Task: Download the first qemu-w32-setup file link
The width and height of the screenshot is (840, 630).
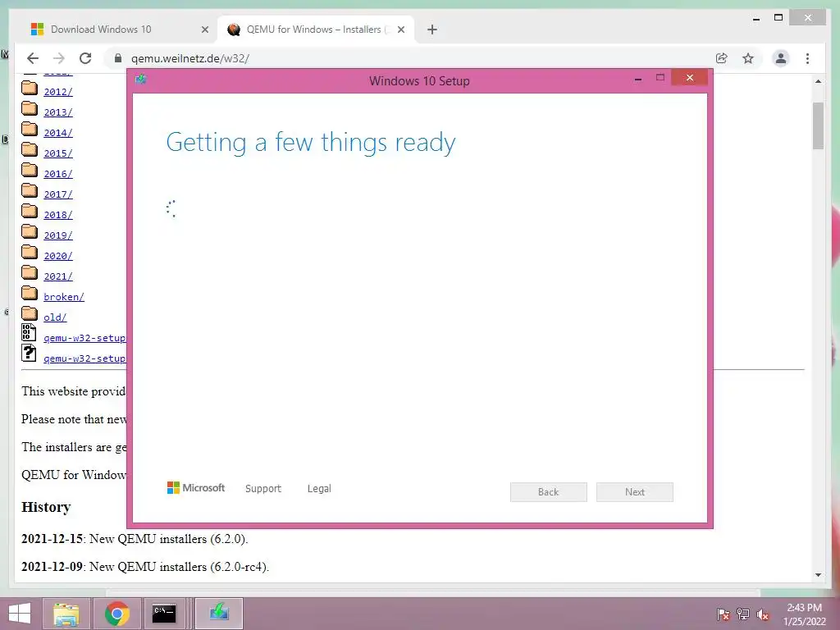Action: pyautogui.click(x=84, y=338)
